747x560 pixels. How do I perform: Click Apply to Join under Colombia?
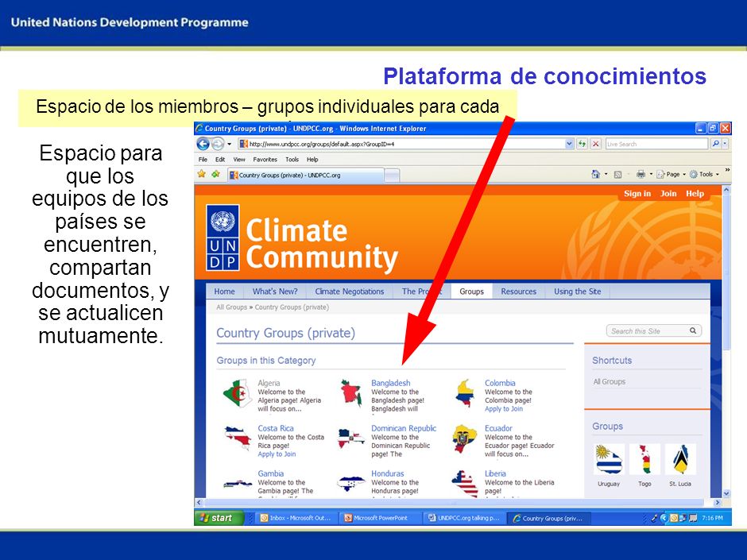(x=504, y=408)
